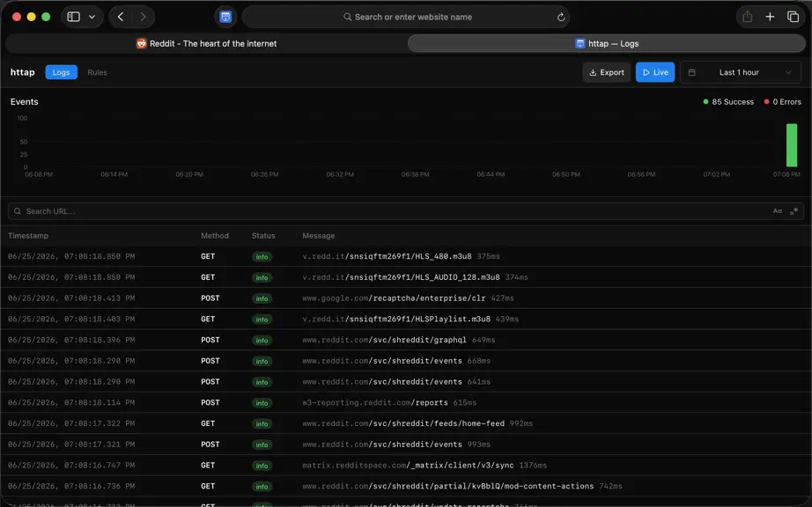This screenshot has width=812, height=507.
Task: Click info badge on the graphql row
Action: click(262, 341)
